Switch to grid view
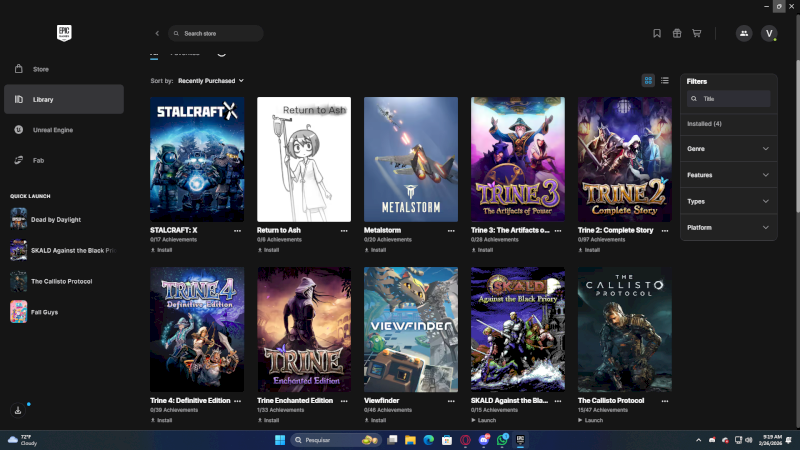Viewport: 800px width, 450px height. click(648, 80)
